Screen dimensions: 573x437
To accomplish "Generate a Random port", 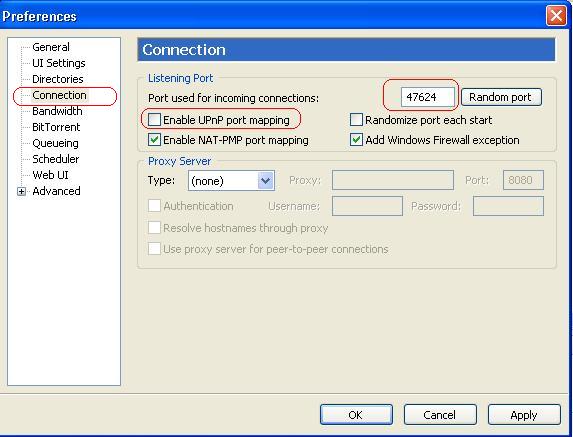I will coord(501,97).
